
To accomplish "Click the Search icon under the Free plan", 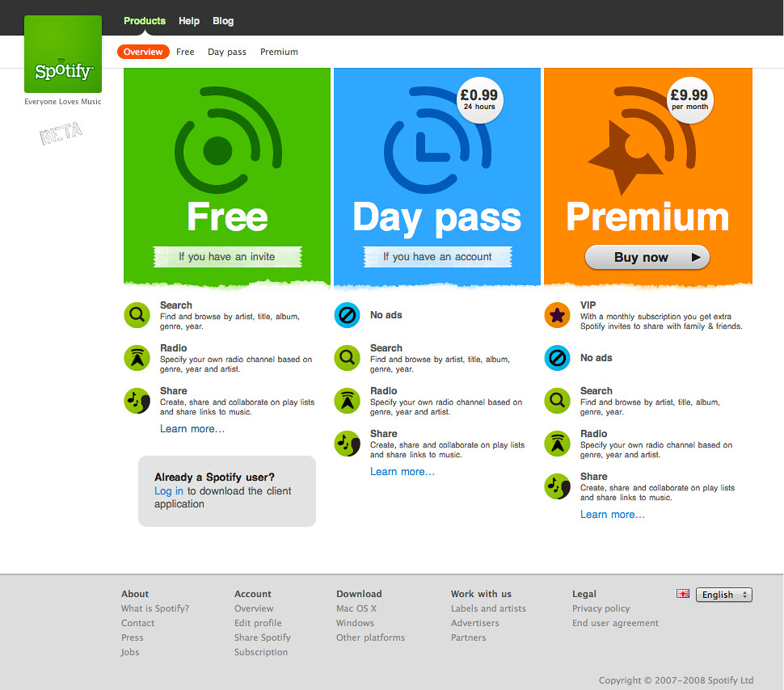I will click(x=137, y=315).
